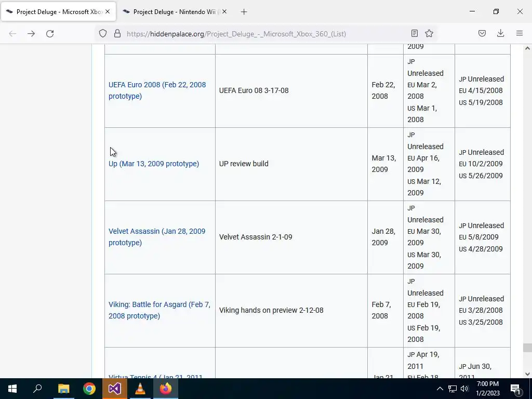The width and height of the screenshot is (532, 399).
Task: Close the Nintendo Wii tab
Action: point(224,11)
